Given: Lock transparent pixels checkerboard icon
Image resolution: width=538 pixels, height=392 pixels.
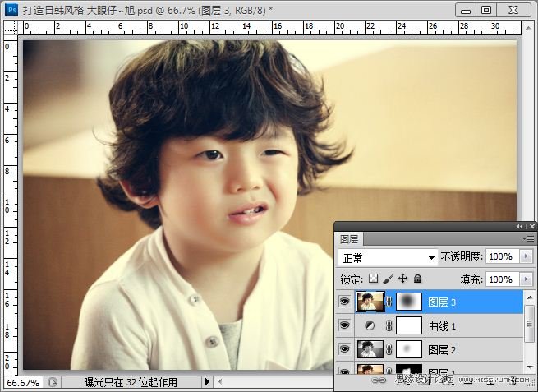Looking at the screenshot, I should (373, 279).
